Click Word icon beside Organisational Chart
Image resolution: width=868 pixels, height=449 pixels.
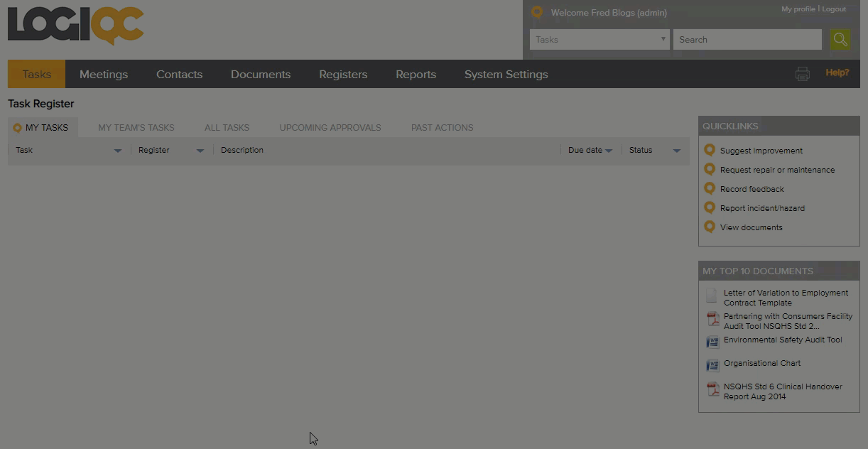click(712, 365)
